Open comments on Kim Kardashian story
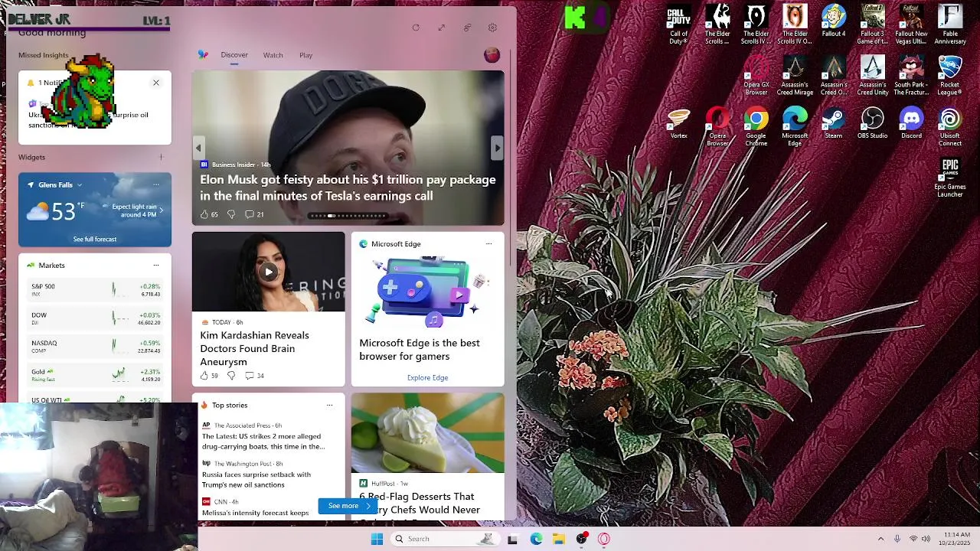Viewport: 980px width, 551px height. click(254, 376)
